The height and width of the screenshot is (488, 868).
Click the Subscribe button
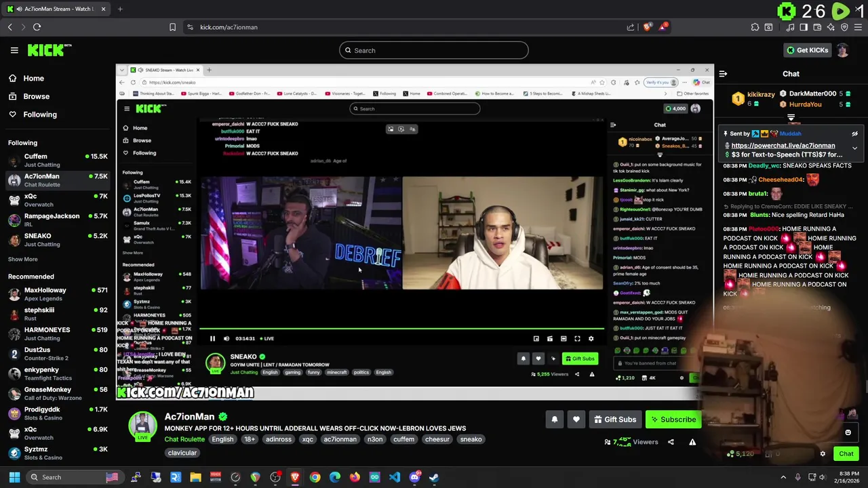click(x=673, y=420)
